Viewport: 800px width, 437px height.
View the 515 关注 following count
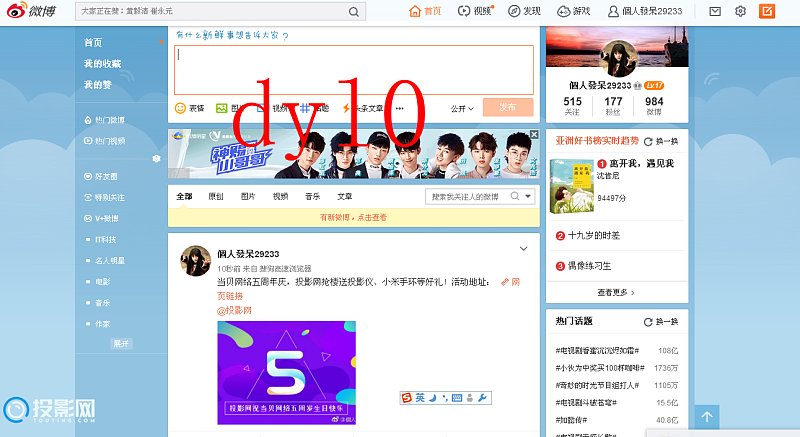[572, 106]
